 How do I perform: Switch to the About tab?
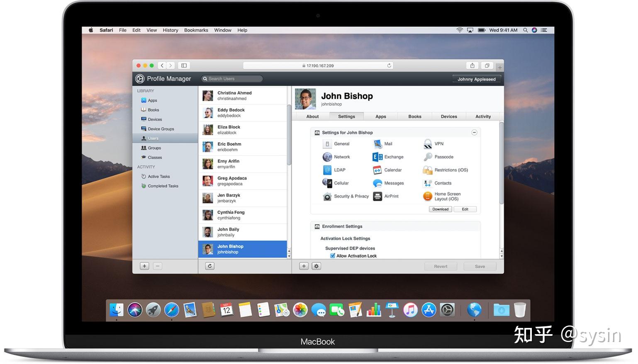pos(312,116)
